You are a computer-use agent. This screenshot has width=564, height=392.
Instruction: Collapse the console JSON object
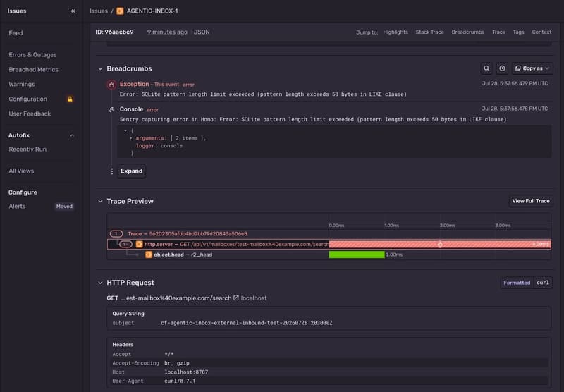pos(125,130)
